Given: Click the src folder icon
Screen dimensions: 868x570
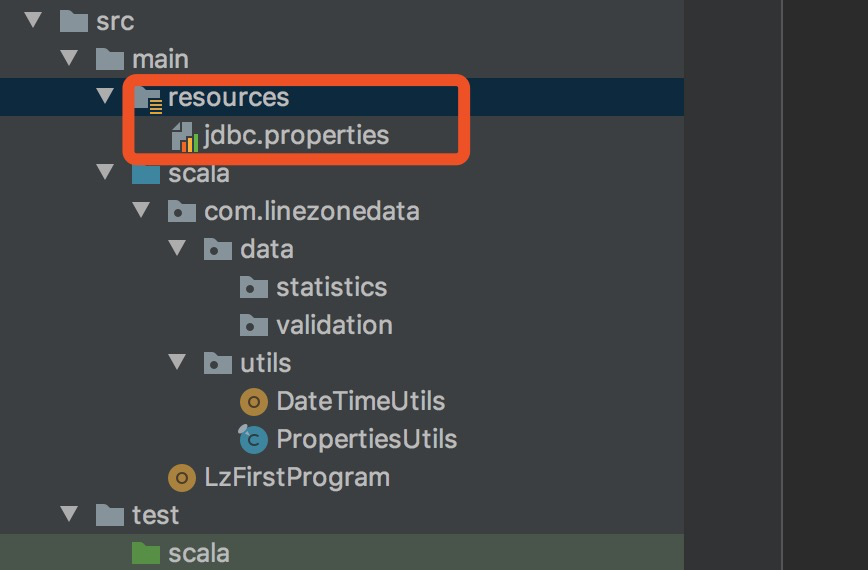Looking at the screenshot, I should [74, 21].
